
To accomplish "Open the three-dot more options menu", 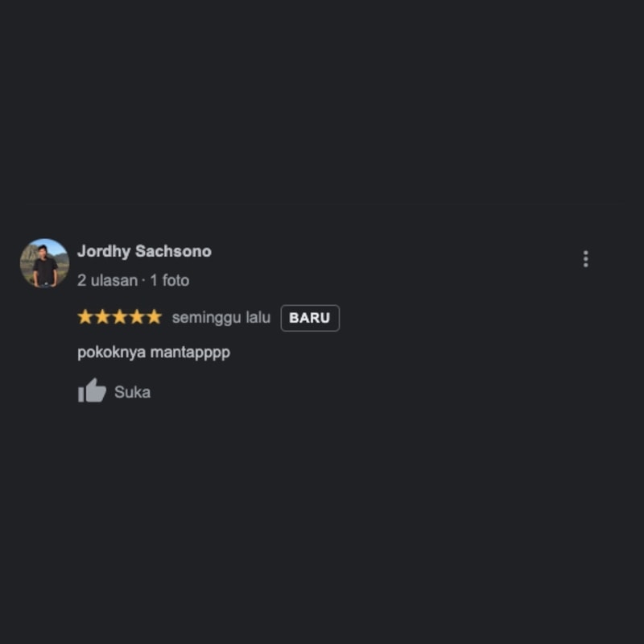I will (x=586, y=258).
